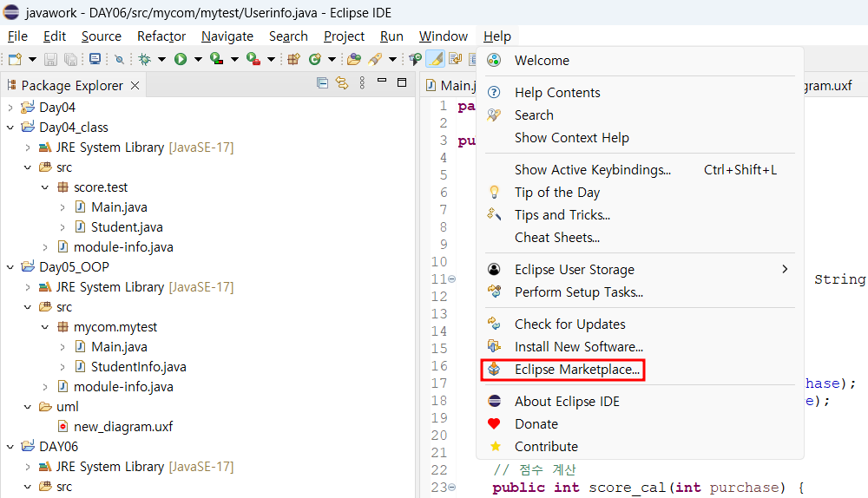Toggle Link with Editor in Package Explorer

(x=342, y=83)
